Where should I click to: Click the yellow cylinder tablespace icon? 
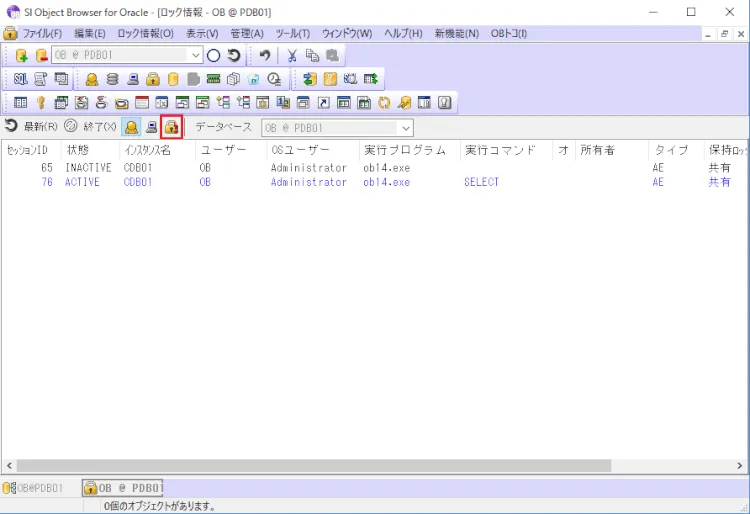point(173,79)
